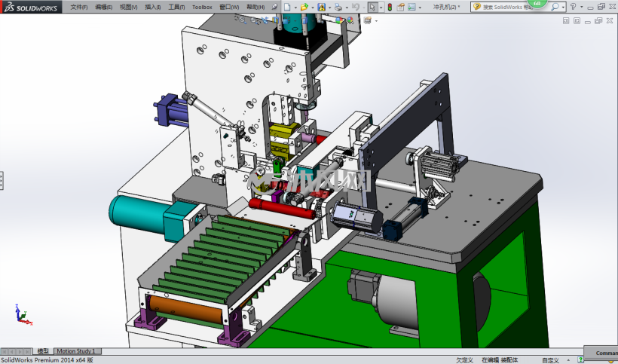Click the Rebuild traffic light icon
The width and height of the screenshot is (618, 364).
tap(390, 7)
